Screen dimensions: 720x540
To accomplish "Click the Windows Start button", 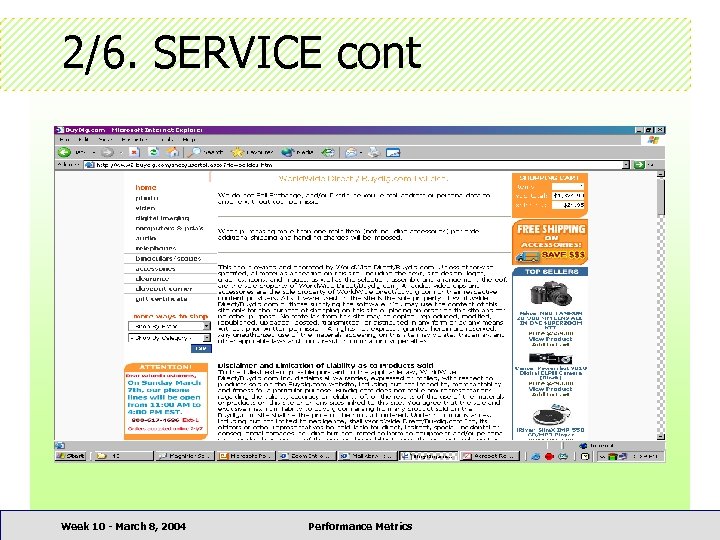I will point(71,456).
